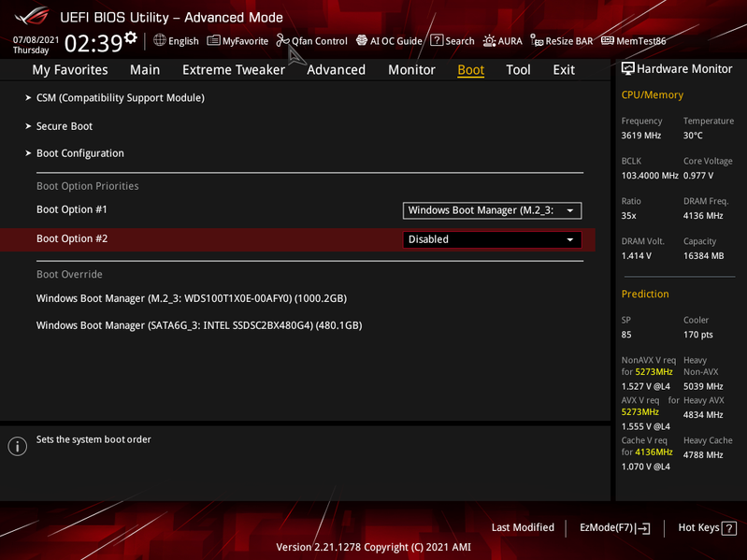
Task: Click the 4834 MHz Heavy AVX value
Action: (703, 415)
